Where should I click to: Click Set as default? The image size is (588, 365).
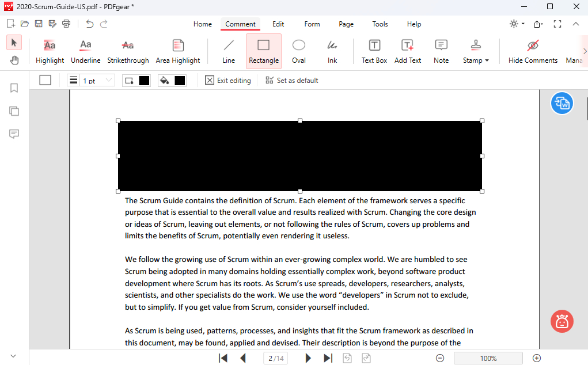click(x=291, y=81)
